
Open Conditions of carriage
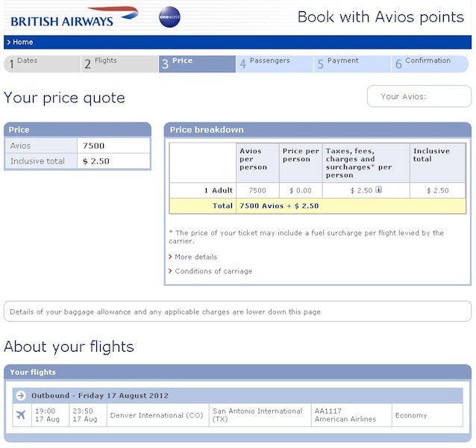(x=213, y=271)
